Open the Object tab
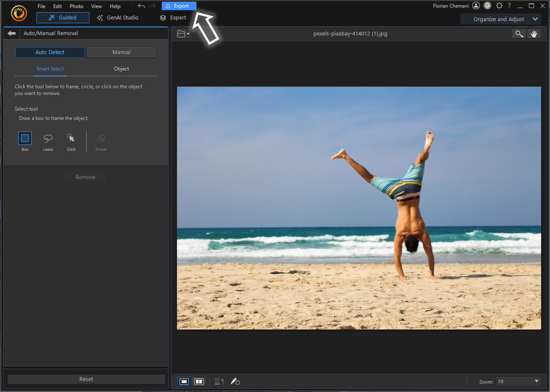Screen dimensions: 550x392 pyautogui.click(x=121, y=69)
